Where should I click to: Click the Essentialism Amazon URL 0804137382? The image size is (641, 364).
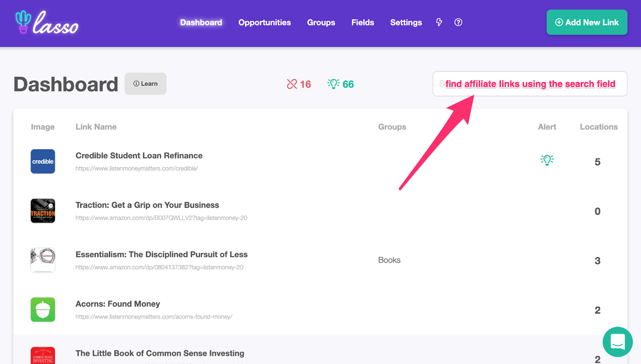[159, 267]
